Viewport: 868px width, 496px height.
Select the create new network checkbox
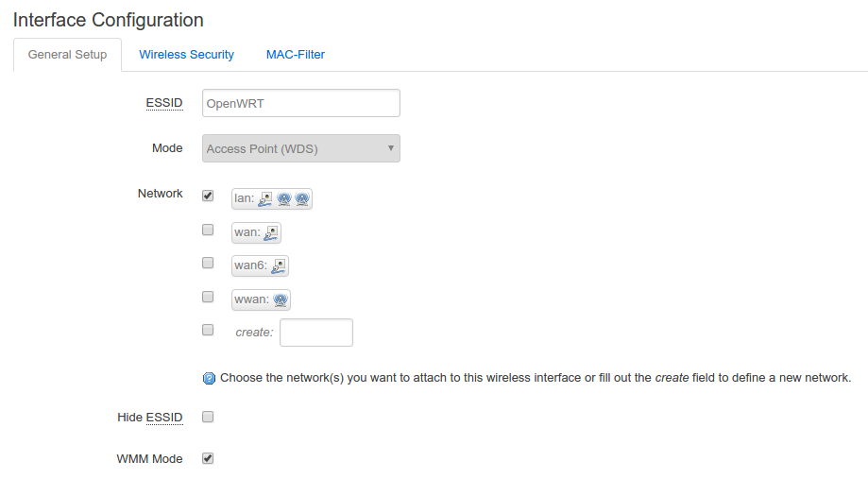pos(208,330)
